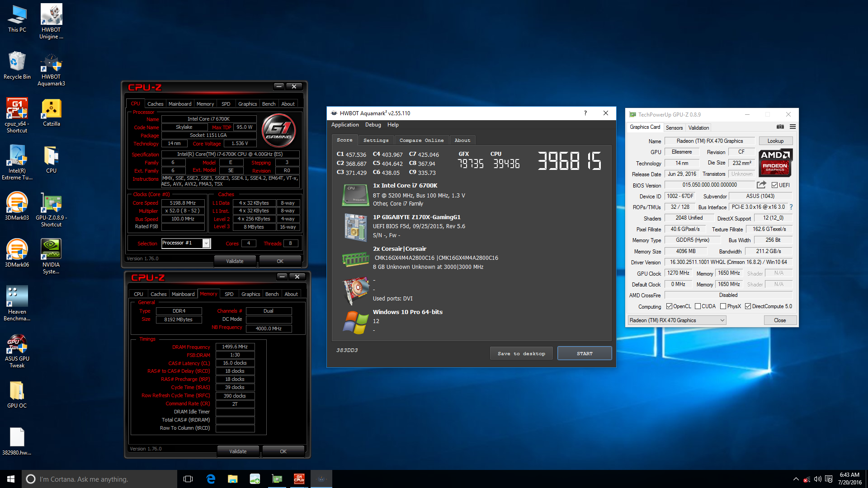Launch the 3DMark06 desktop icon
Viewport: 868px width, 488px height.
pyautogui.click(x=17, y=253)
